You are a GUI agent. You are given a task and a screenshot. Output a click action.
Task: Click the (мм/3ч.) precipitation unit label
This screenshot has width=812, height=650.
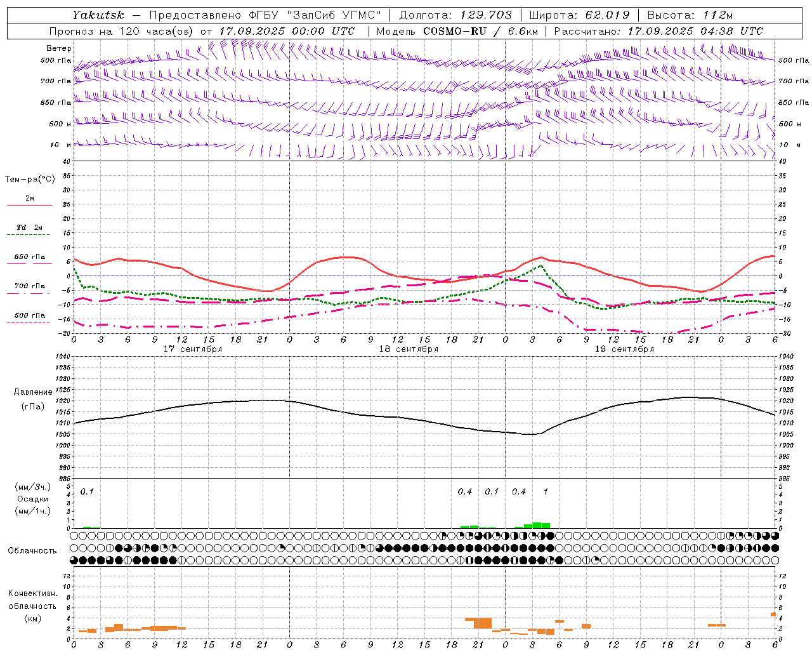33,487
